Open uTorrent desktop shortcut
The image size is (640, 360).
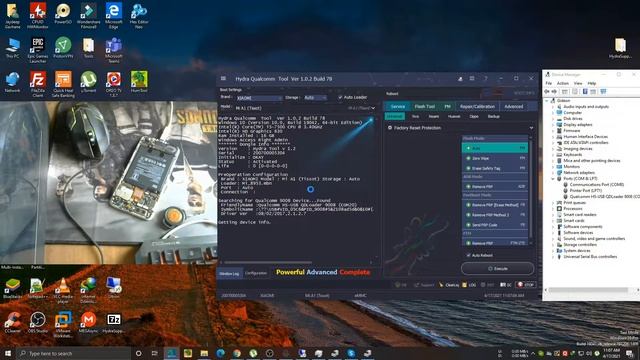click(88, 82)
